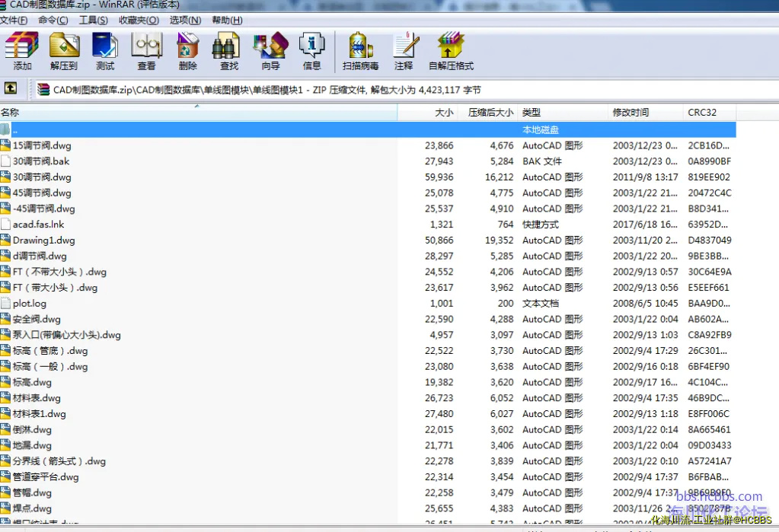The image size is (779, 532).
Task: Click the 文本文档 type cell
Action: coord(541,303)
